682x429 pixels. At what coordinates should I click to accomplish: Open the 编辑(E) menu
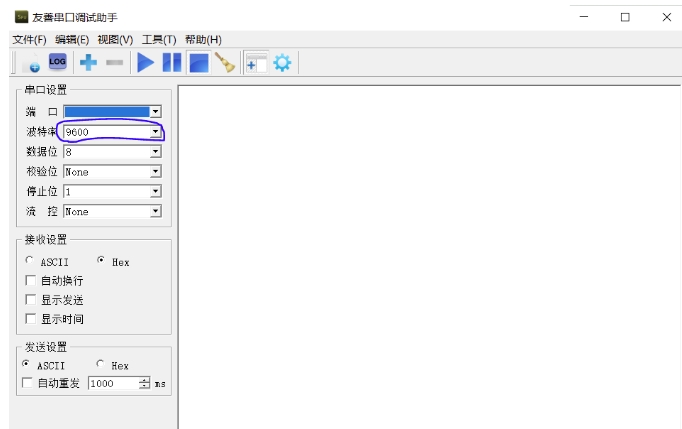click(72, 40)
